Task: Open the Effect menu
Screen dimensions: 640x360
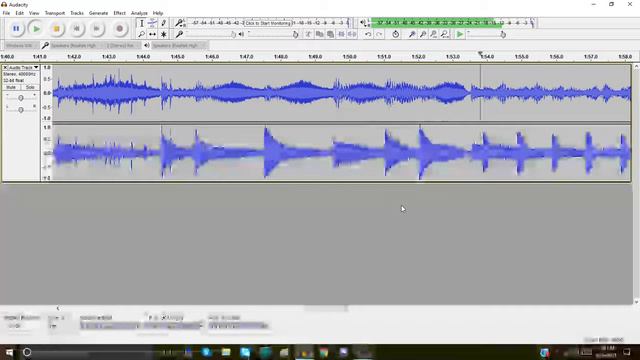Action: point(120,13)
